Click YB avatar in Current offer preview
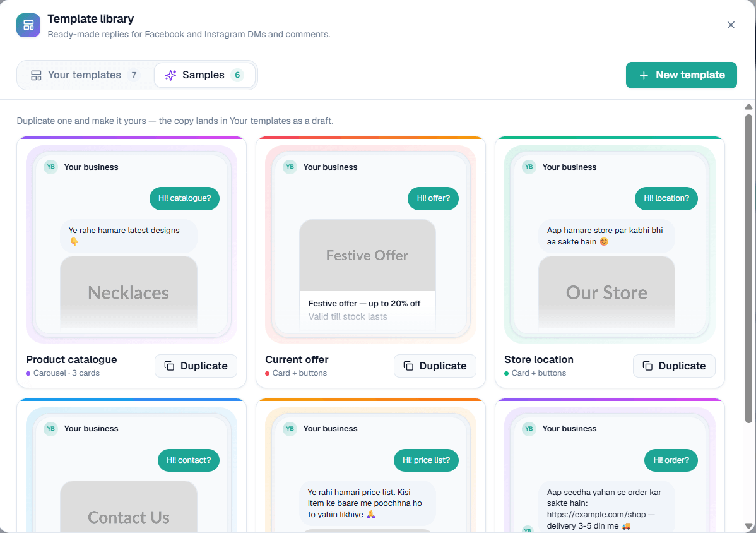Screen dimensions: 756x533 (290, 167)
